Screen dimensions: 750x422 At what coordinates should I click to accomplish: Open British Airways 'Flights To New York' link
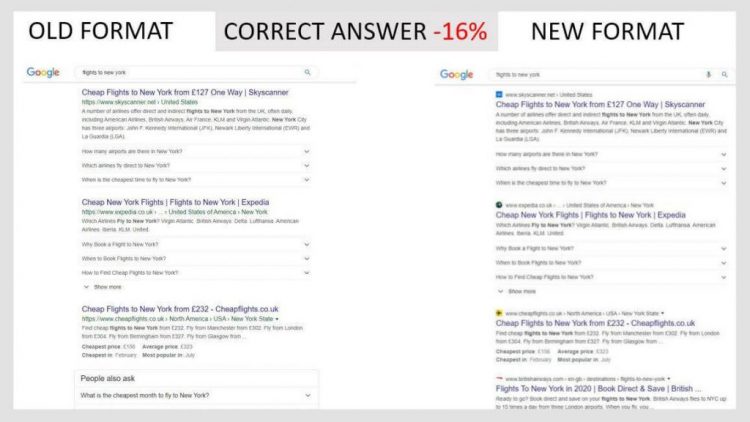[x=598, y=389]
